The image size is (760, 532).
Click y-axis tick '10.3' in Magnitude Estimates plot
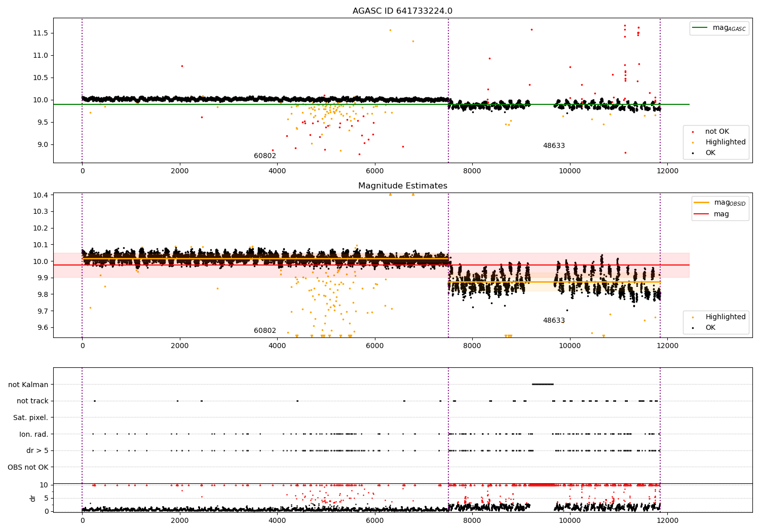click(40, 212)
